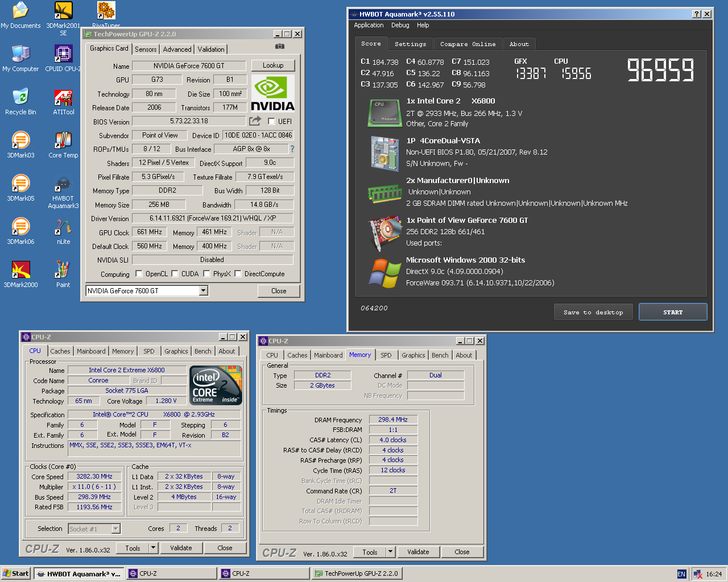Launch the 3DMark03 desktop shortcut

tap(20, 145)
